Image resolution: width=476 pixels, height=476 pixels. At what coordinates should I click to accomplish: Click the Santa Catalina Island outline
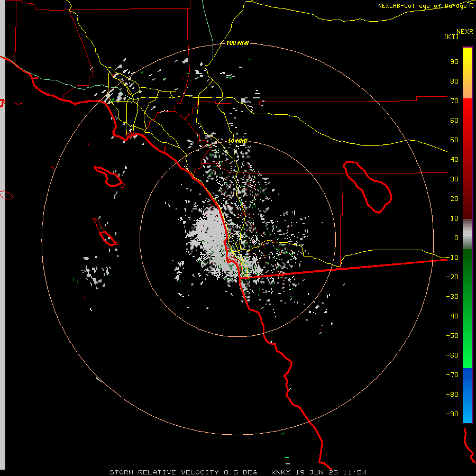109,177
